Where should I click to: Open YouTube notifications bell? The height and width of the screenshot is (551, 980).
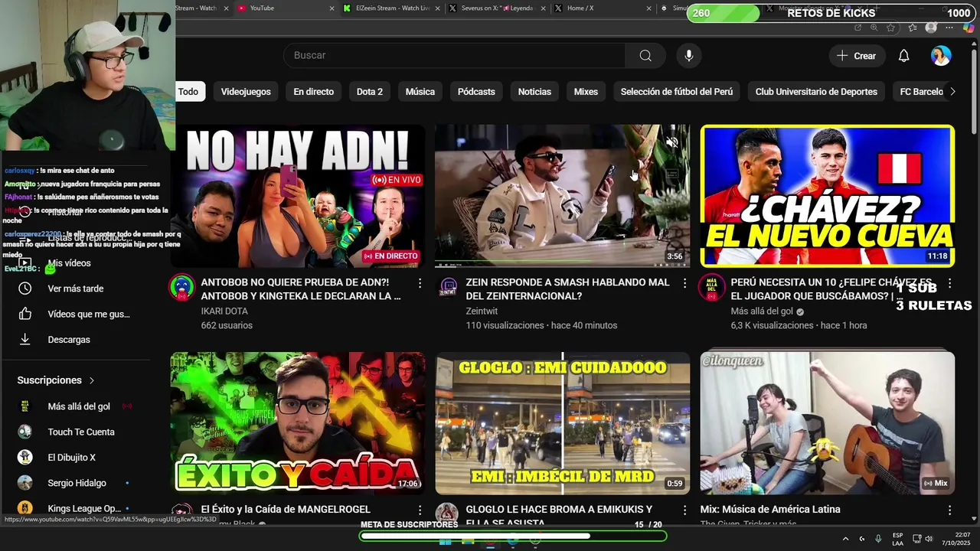pyautogui.click(x=903, y=56)
